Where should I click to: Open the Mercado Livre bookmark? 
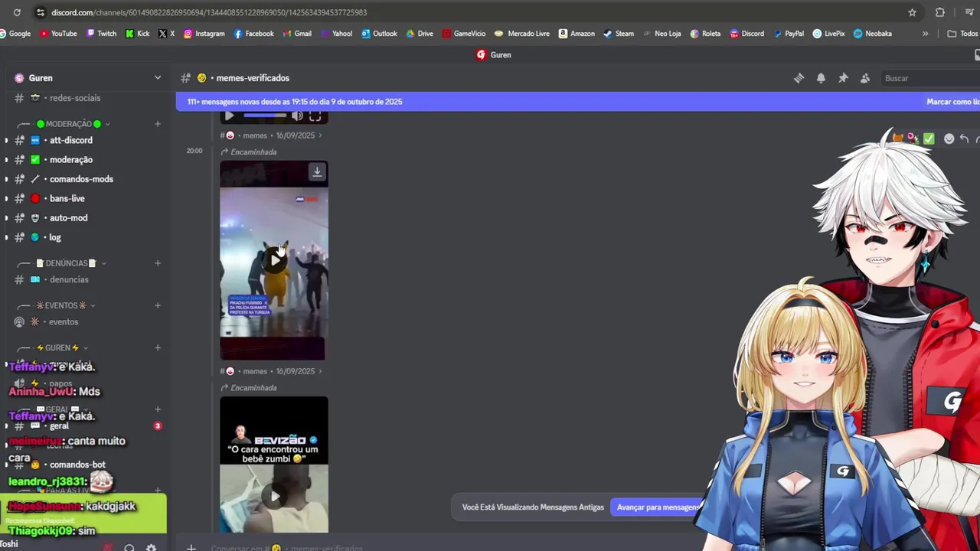tap(522, 34)
